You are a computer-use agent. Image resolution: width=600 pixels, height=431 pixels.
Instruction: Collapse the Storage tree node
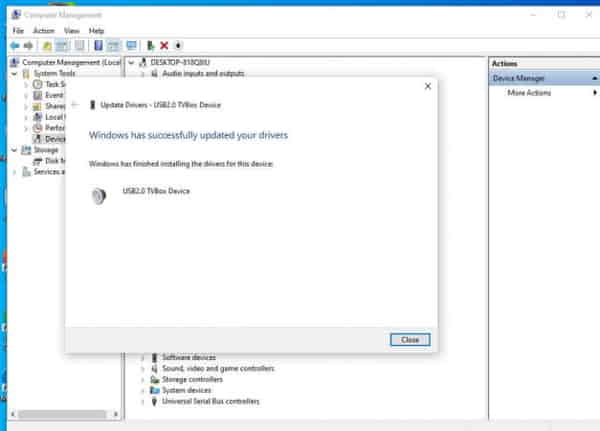15,150
